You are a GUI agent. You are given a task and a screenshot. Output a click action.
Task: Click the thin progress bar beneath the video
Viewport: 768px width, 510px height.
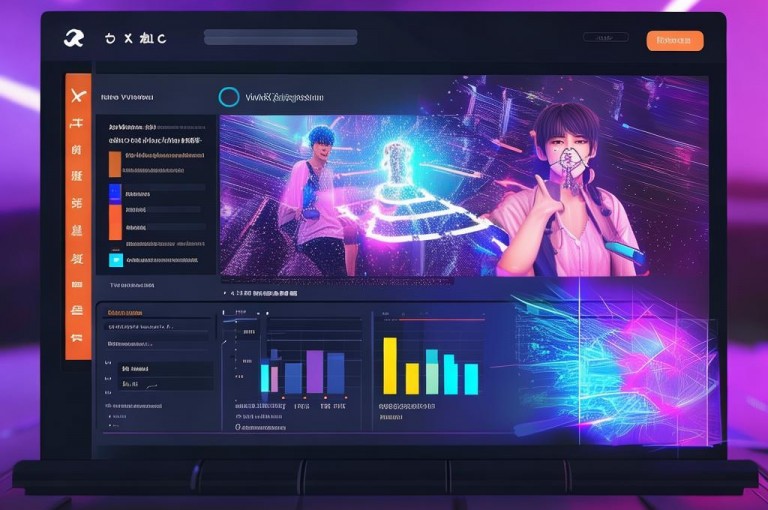(337, 281)
